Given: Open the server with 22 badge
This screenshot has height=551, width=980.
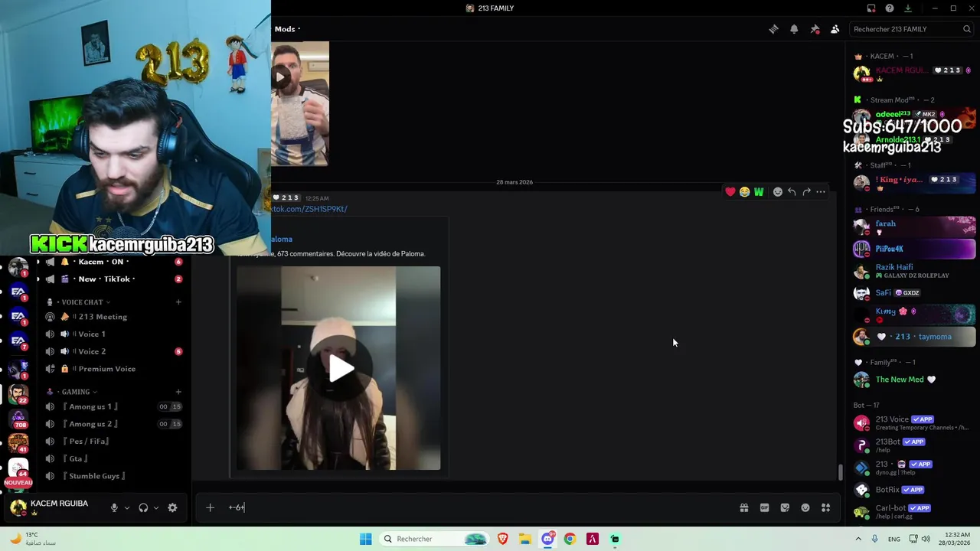Looking at the screenshot, I should [18, 393].
